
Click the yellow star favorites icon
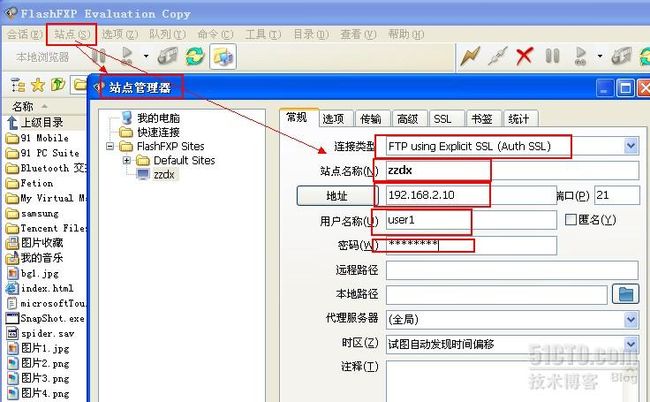(38, 85)
